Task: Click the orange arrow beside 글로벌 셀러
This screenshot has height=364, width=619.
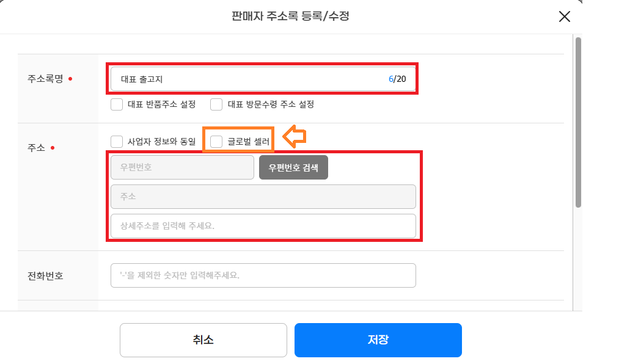Action: click(295, 137)
